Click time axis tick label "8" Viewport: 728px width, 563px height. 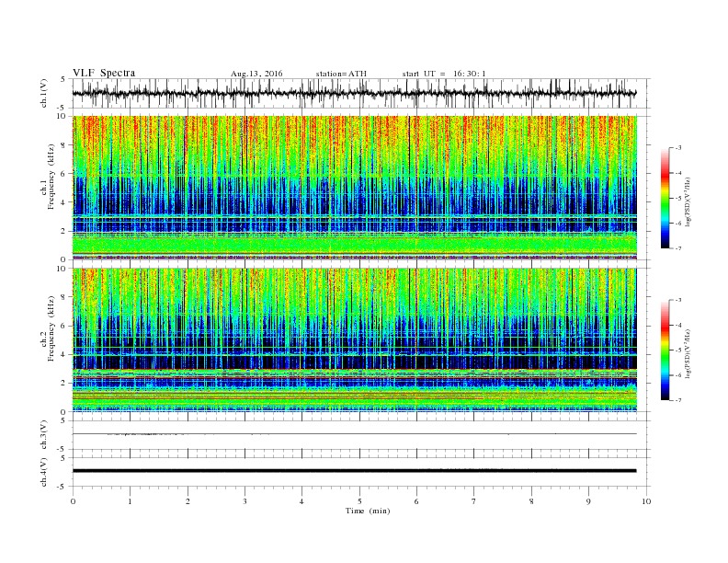click(x=531, y=501)
